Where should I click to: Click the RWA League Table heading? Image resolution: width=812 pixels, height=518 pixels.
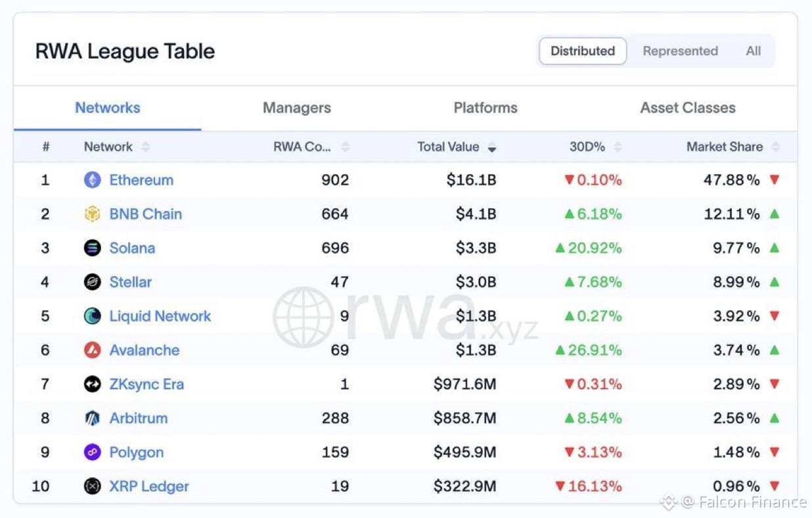[x=125, y=51]
